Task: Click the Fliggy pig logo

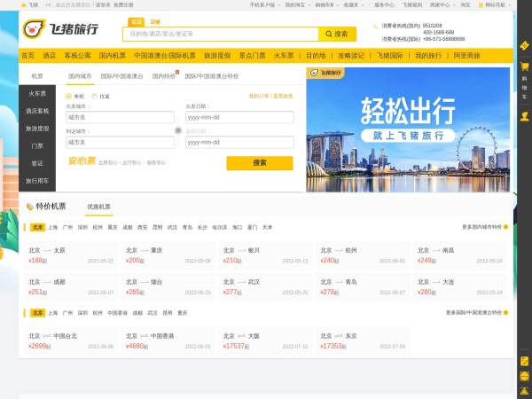Action: click(x=34, y=29)
